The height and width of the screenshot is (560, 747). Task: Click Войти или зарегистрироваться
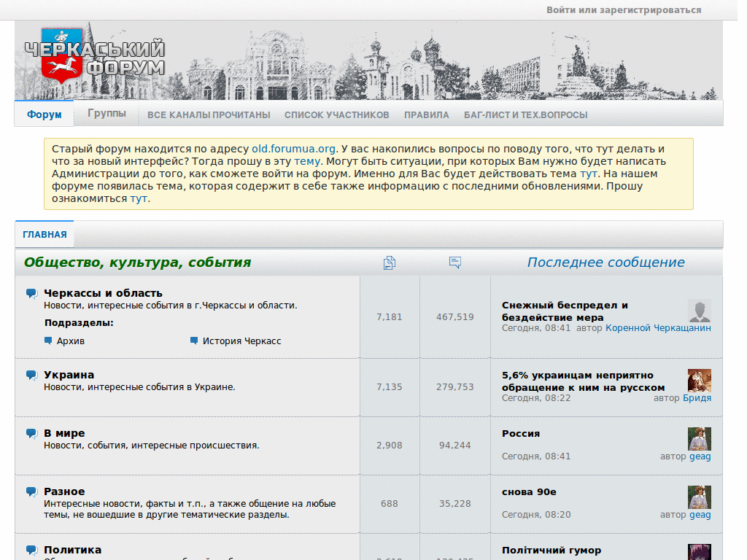tap(624, 10)
